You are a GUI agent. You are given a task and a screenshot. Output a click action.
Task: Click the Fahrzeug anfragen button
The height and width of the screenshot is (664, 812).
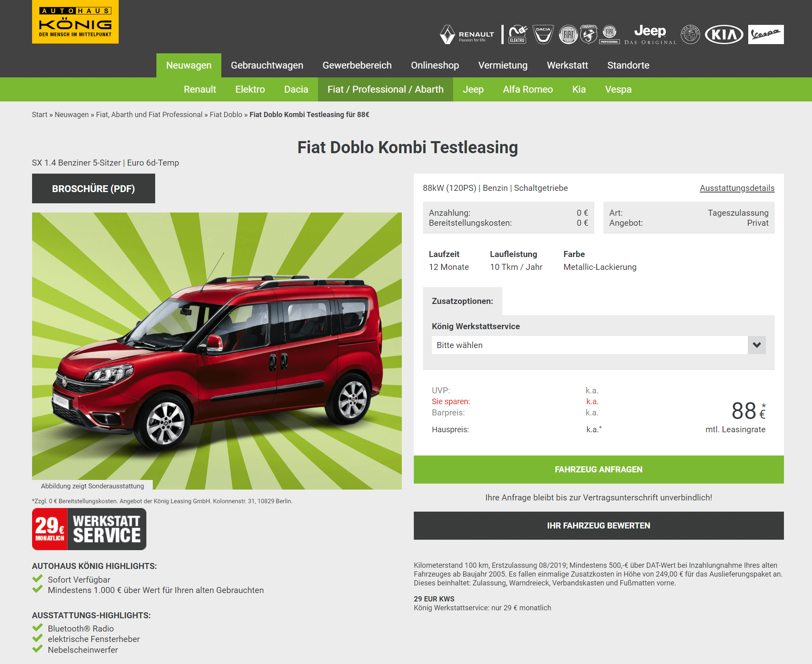(599, 470)
